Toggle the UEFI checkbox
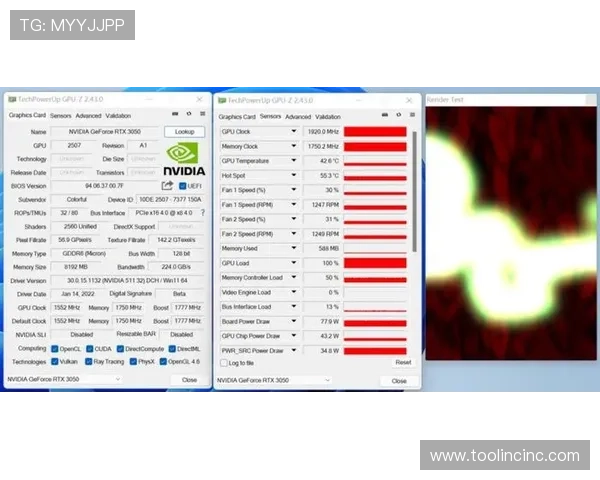600x480 pixels. coord(183,186)
